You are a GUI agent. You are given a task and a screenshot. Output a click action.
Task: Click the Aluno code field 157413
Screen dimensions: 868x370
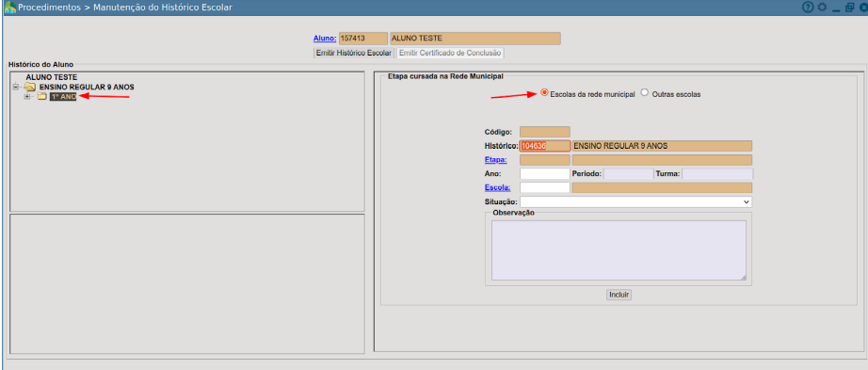tap(363, 39)
